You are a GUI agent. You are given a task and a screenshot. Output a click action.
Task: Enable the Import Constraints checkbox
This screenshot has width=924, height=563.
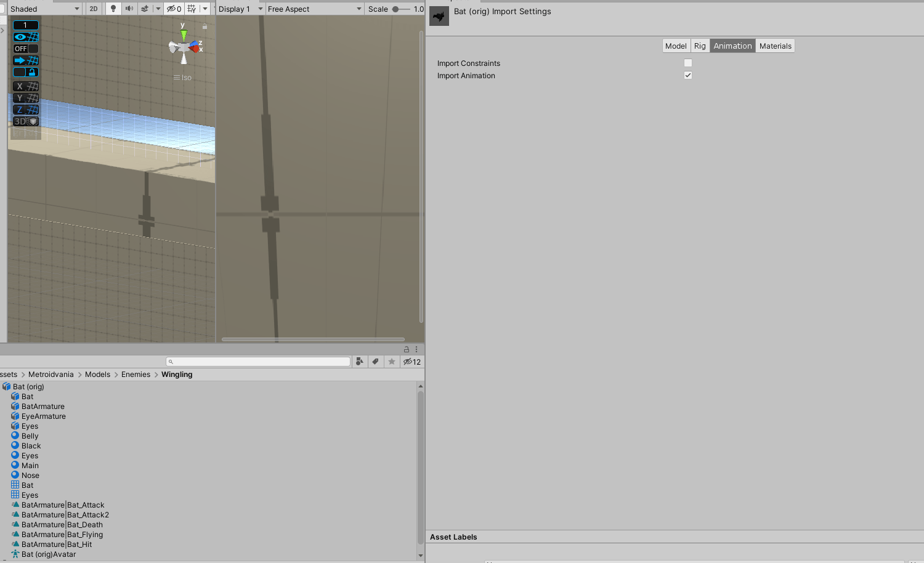[x=687, y=62]
